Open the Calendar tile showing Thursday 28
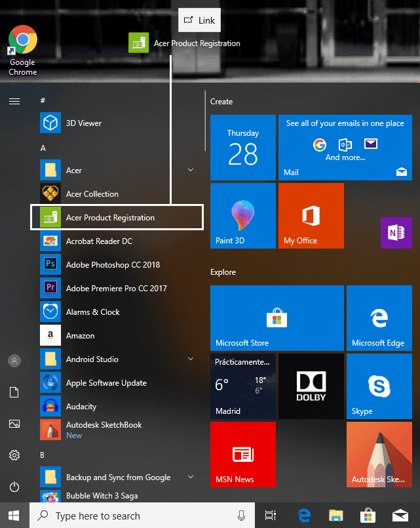Screen dimensions: 420x528 (243, 148)
